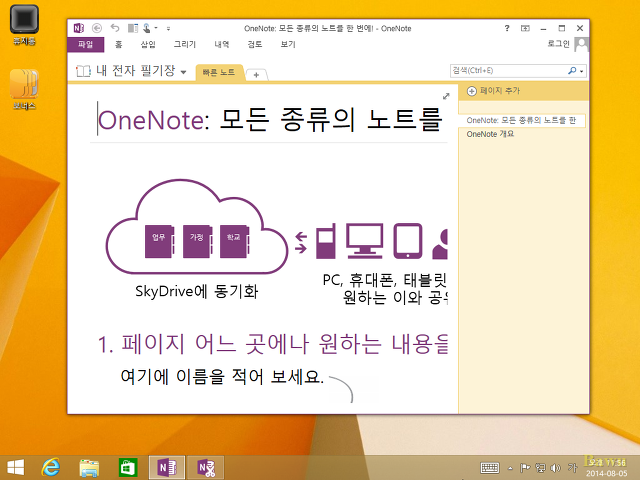
Task: Launch Internet Explorer from taskbar
Action: (51, 468)
